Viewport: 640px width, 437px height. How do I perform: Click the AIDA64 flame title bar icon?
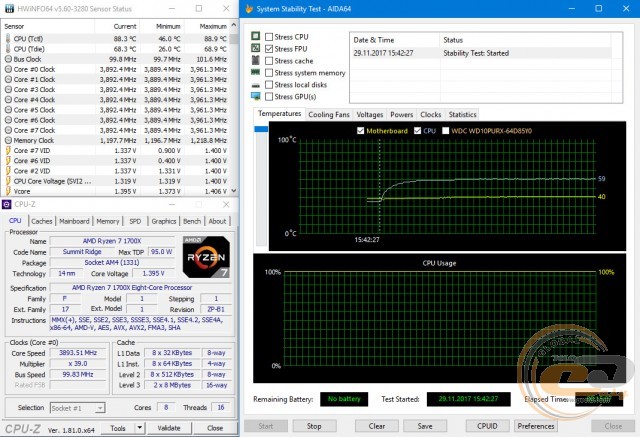(249, 9)
